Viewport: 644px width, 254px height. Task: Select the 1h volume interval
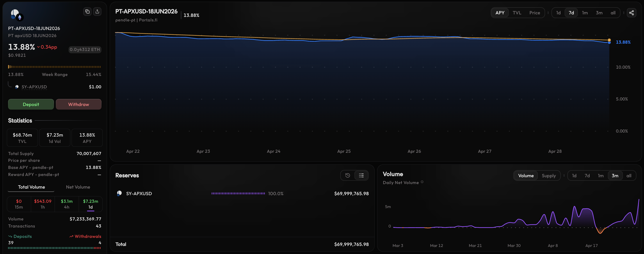pyautogui.click(x=43, y=204)
